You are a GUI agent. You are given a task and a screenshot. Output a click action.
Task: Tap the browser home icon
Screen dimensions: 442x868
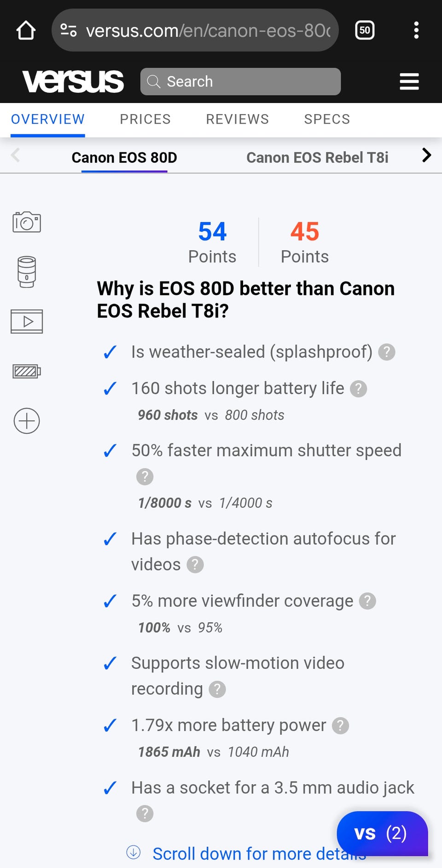[26, 31]
